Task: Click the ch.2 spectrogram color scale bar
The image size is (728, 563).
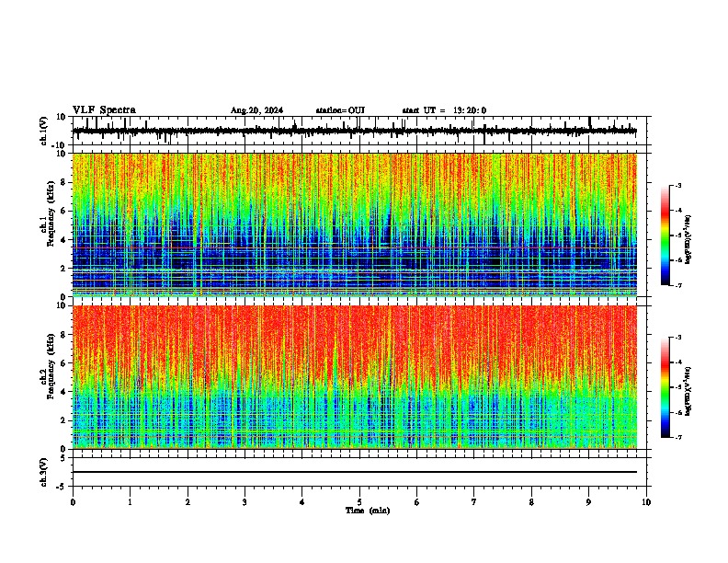Action: click(x=665, y=387)
